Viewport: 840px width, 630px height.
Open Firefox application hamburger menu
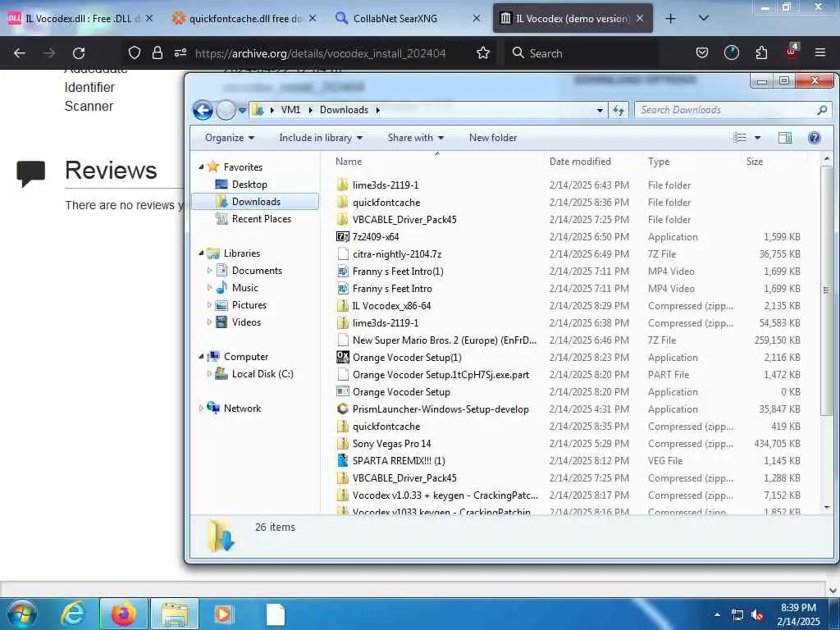pos(819,53)
